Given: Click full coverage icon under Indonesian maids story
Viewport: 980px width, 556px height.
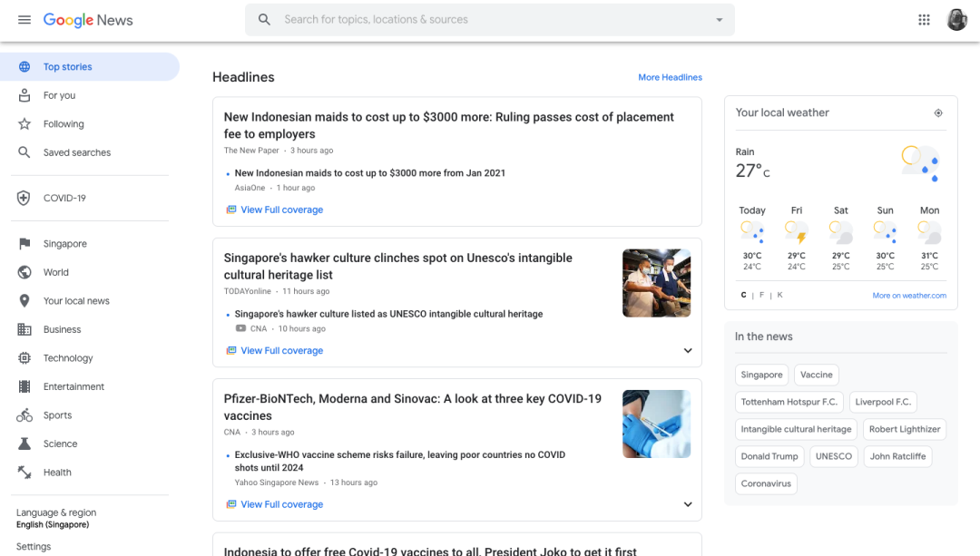Looking at the screenshot, I should (231, 210).
